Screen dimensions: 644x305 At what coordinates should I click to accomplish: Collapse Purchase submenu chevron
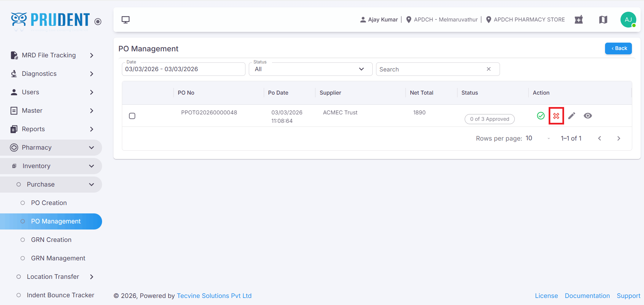[x=92, y=185]
